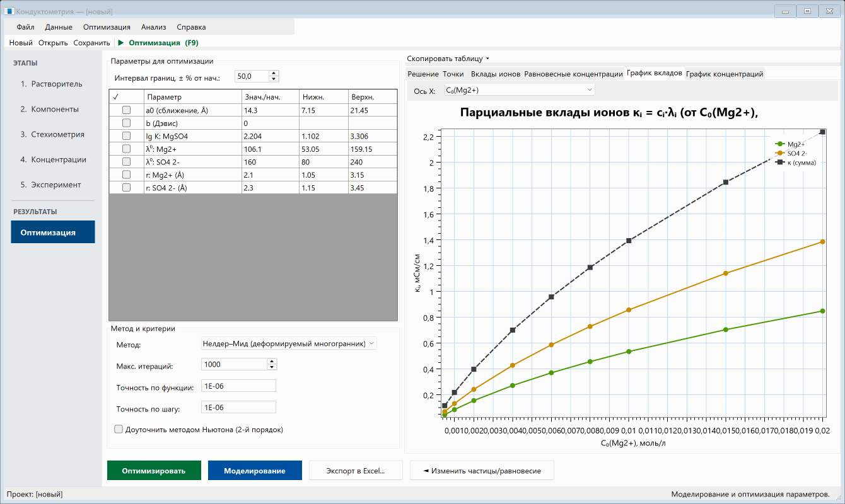Check the lg K: MgSO4 parameter

[126, 136]
